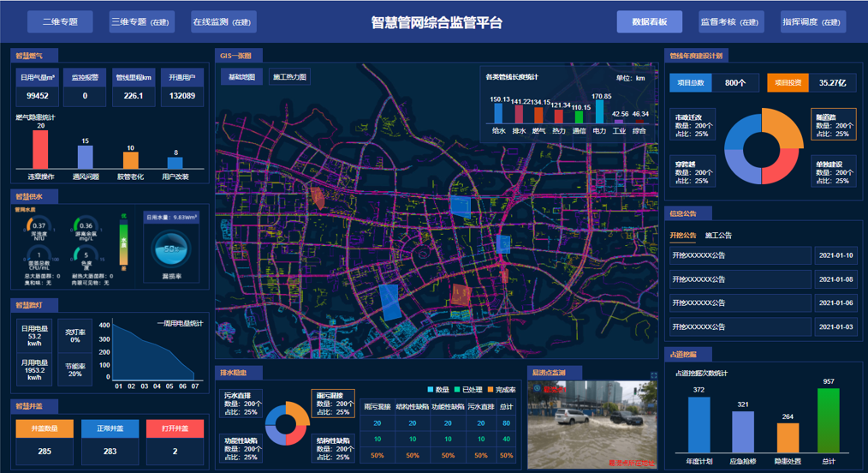868x473 pixels.
Task: Click the 打开井盖 red card
Action: pos(175,428)
